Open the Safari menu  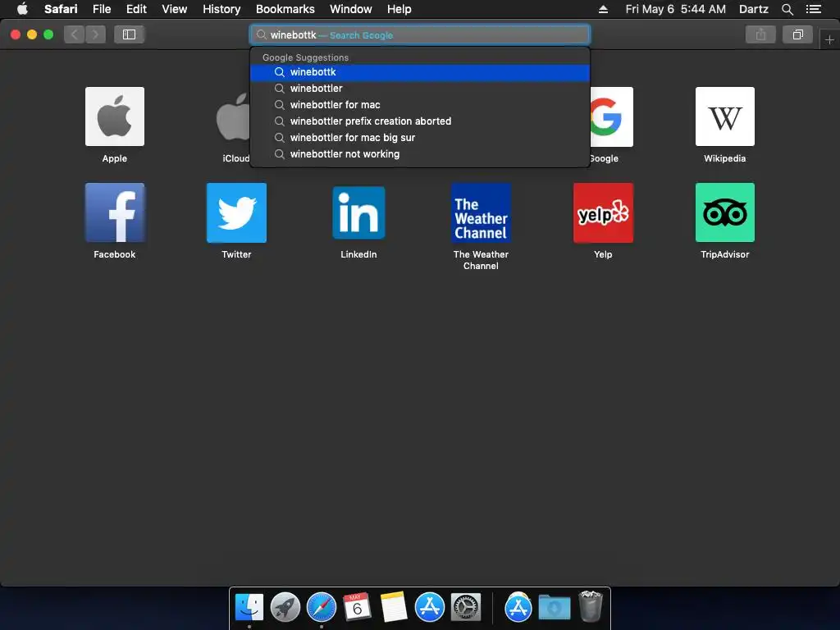tap(61, 9)
